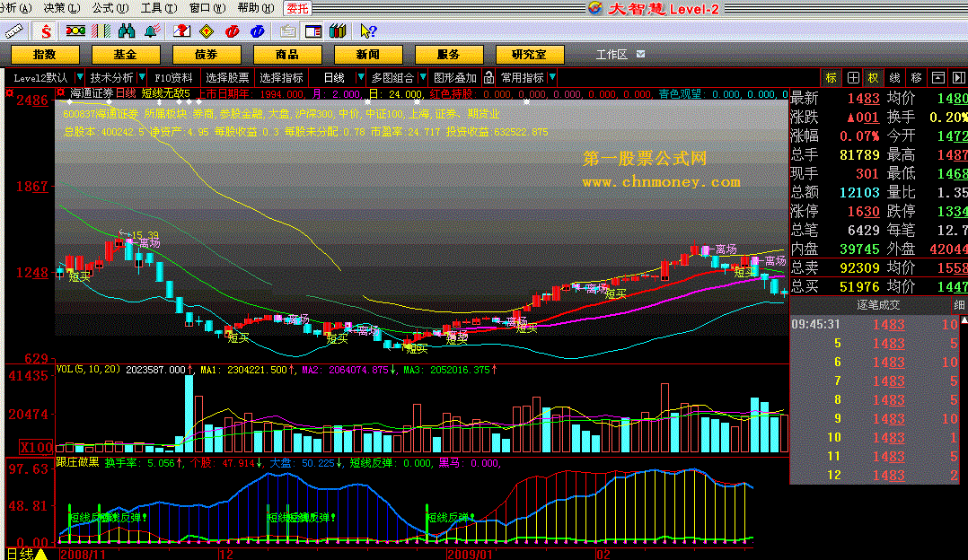Open the 常用指标 dropdown arrow
The width and height of the screenshot is (968, 560).
(552, 78)
